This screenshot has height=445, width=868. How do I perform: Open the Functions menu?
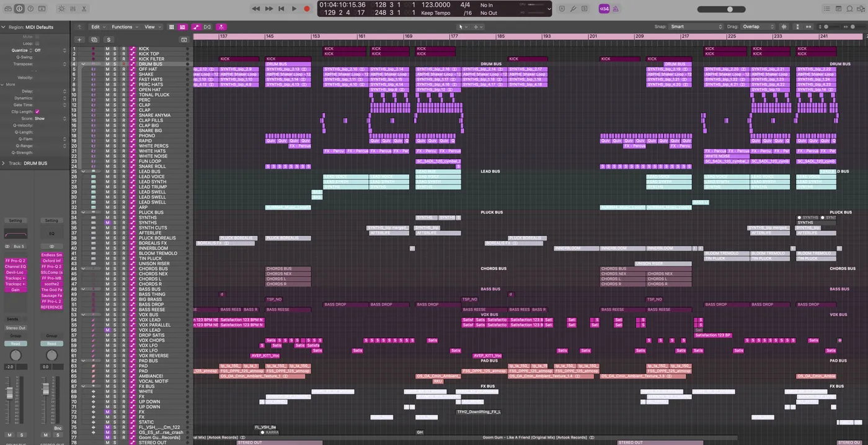coord(124,27)
